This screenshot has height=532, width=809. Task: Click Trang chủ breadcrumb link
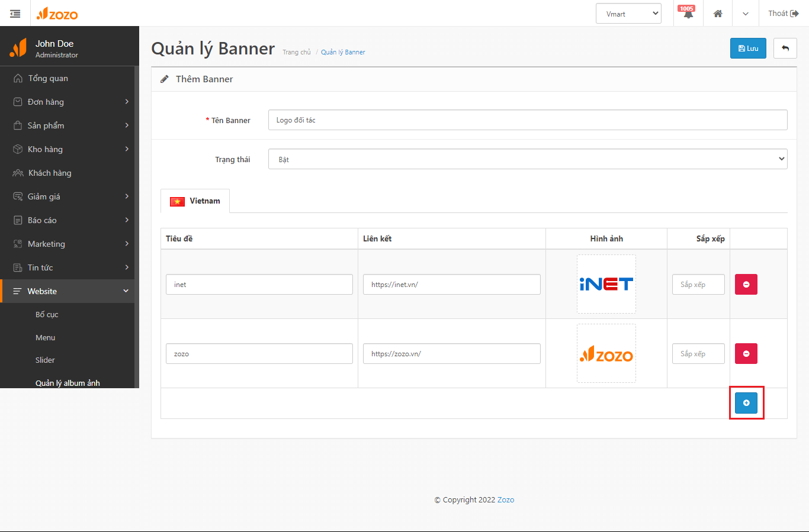(x=297, y=52)
